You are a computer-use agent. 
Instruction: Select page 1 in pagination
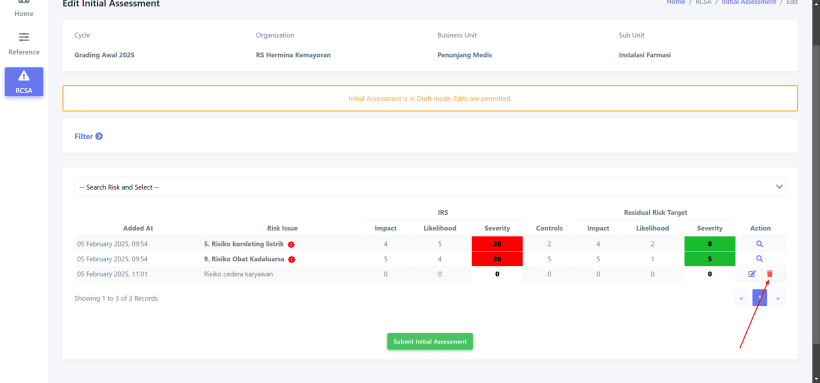point(760,298)
